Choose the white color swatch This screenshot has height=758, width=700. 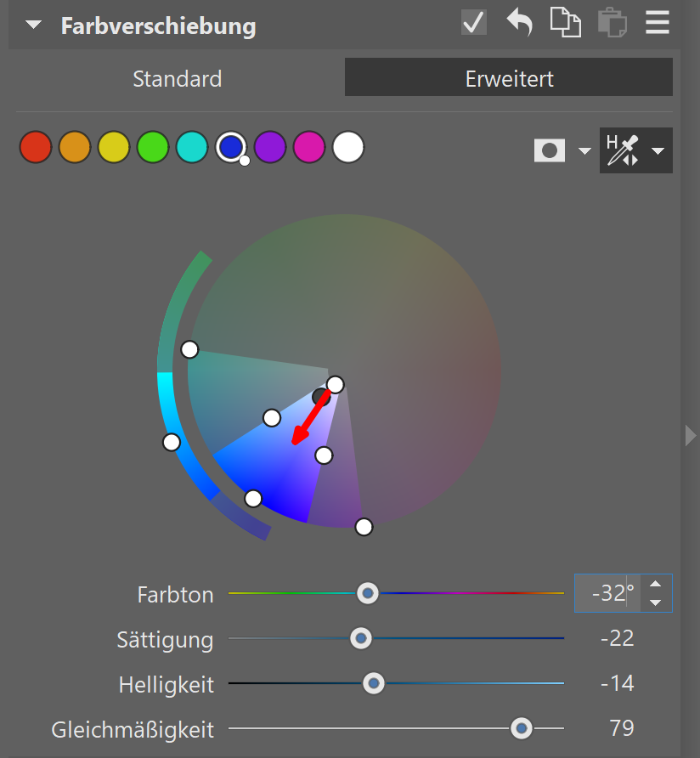click(x=347, y=147)
